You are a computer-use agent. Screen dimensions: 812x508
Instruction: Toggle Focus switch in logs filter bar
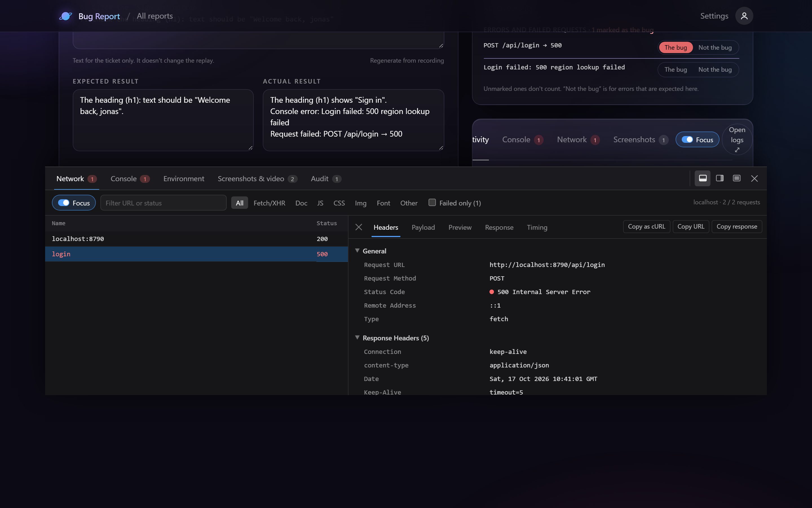pyautogui.click(x=74, y=203)
